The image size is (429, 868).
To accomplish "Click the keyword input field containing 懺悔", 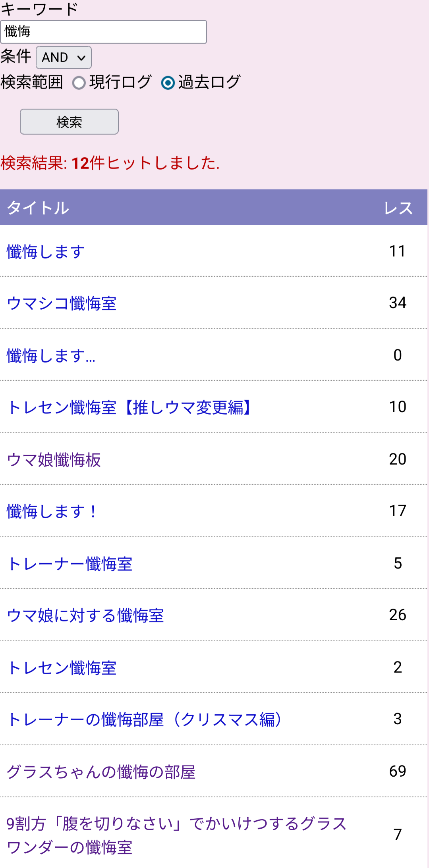I will (x=103, y=32).
